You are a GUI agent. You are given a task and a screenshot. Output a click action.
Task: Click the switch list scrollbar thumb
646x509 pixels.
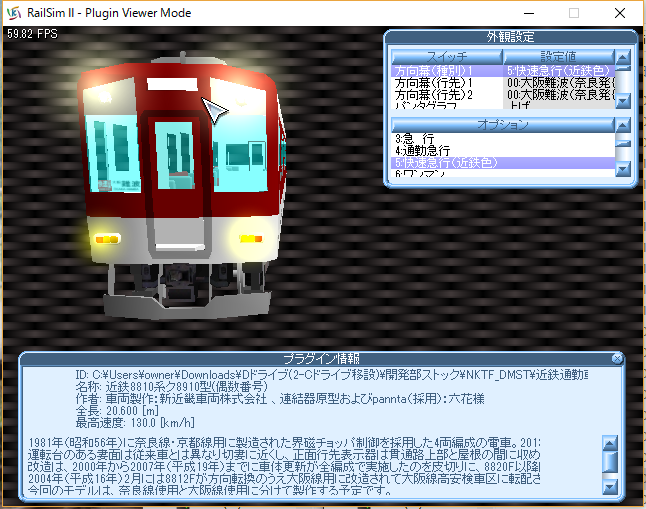point(623,68)
